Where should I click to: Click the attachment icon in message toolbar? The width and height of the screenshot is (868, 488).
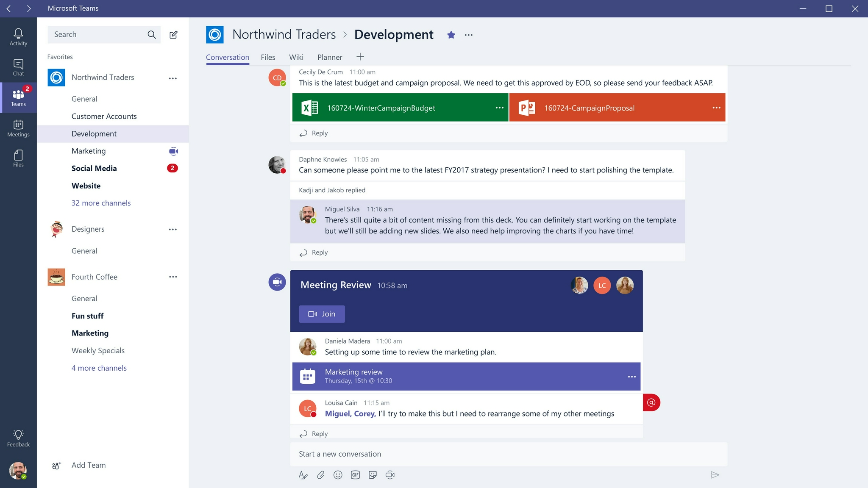coord(321,474)
